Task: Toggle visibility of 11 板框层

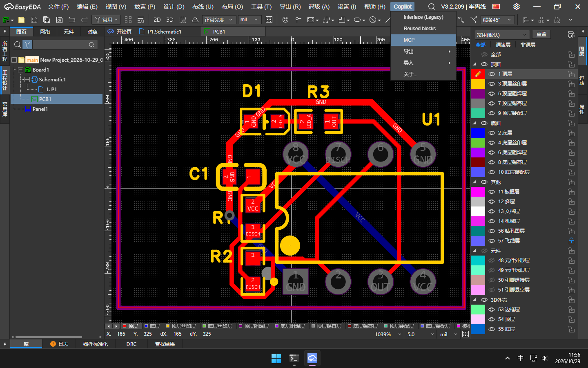Action: point(492,192)
